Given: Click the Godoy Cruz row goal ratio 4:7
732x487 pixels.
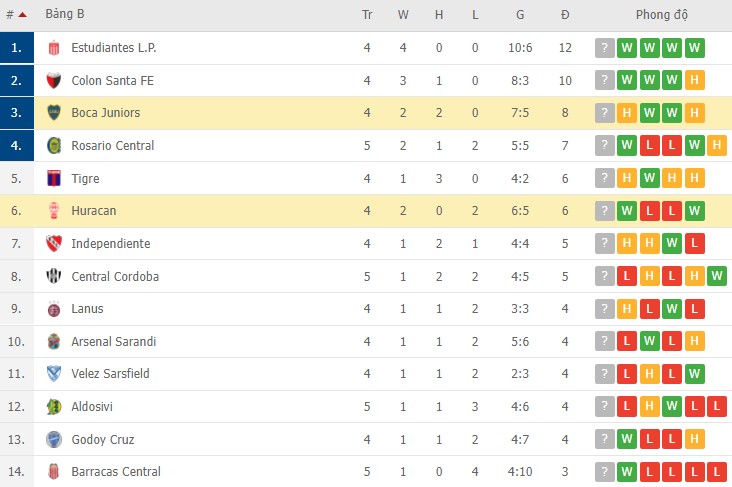Looking at the screenshot, I should click(x=520, y=439).
